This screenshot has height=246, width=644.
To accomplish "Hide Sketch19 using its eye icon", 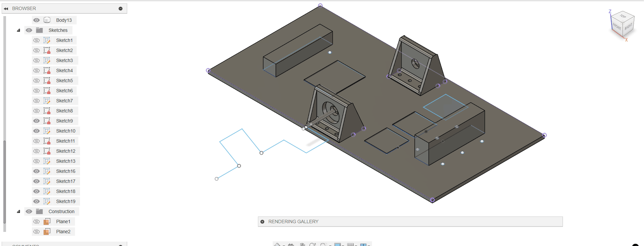I will tap(37, 201).
